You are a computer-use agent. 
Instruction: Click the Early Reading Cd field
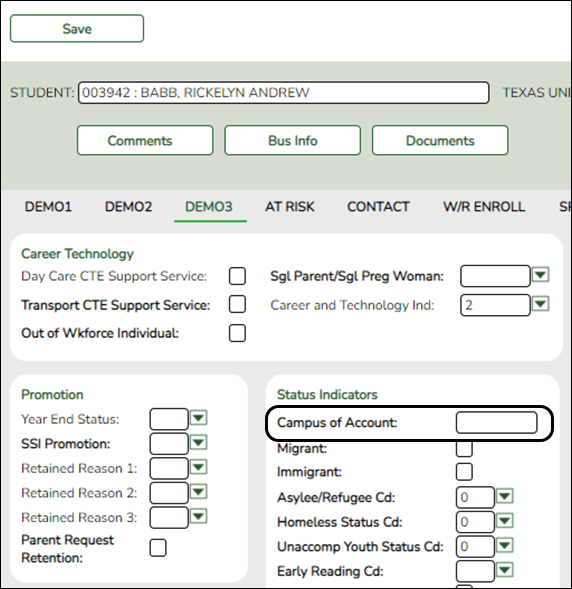tap(475, 571)
